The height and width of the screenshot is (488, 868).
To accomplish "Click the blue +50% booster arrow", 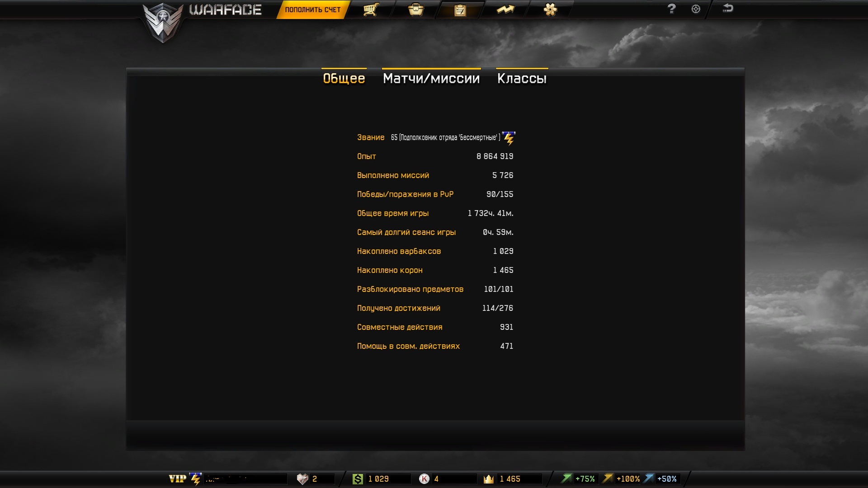I will click(x=649, y=478).
